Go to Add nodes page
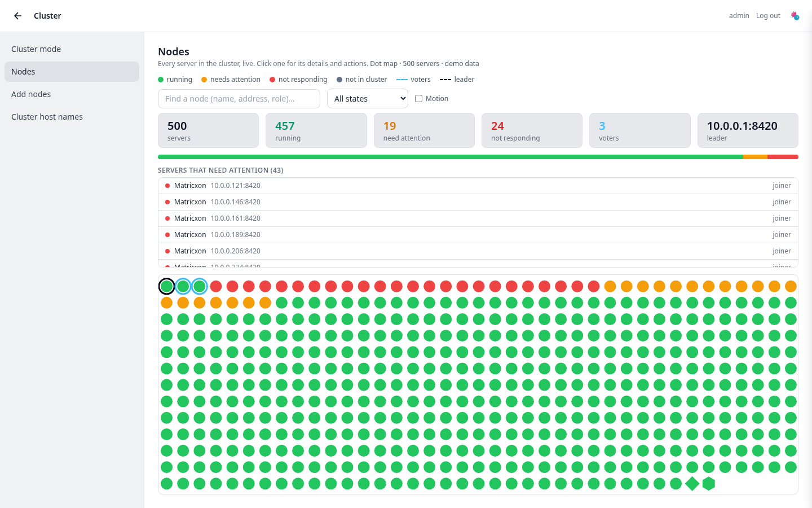The width and height of the screenshot is (812, 508). point(72,94)
